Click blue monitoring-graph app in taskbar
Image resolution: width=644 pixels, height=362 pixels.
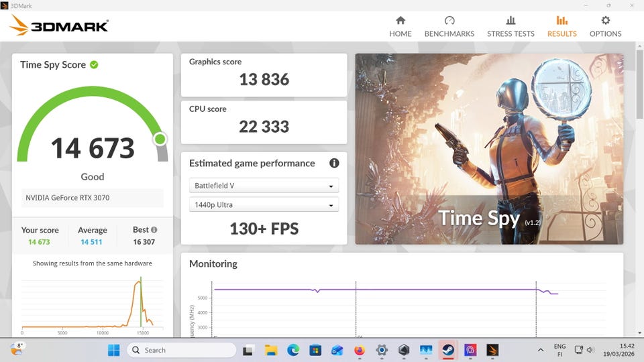[426, 350]
